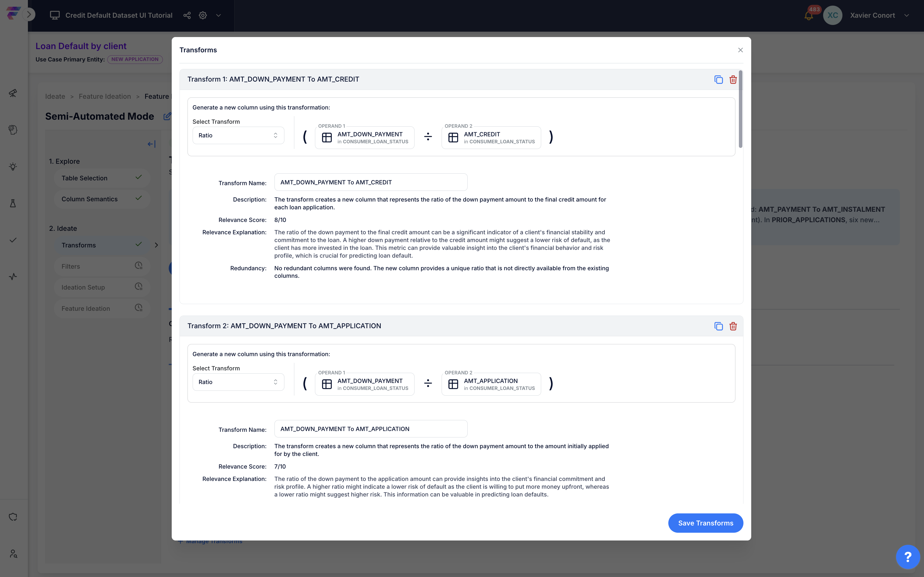
Task: Open the brain icon in left sidebar
Action: (13, 130)
